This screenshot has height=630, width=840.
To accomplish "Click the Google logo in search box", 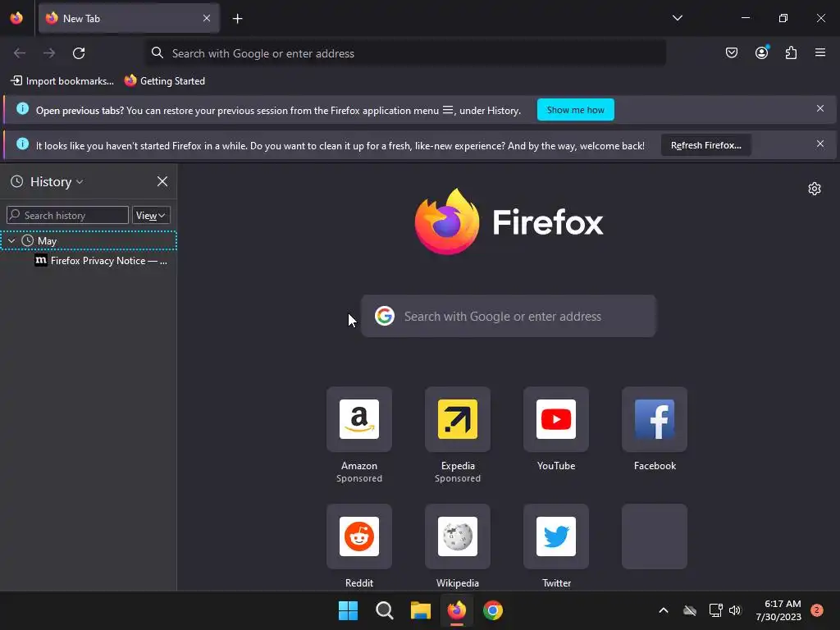I will pos(384,316).
